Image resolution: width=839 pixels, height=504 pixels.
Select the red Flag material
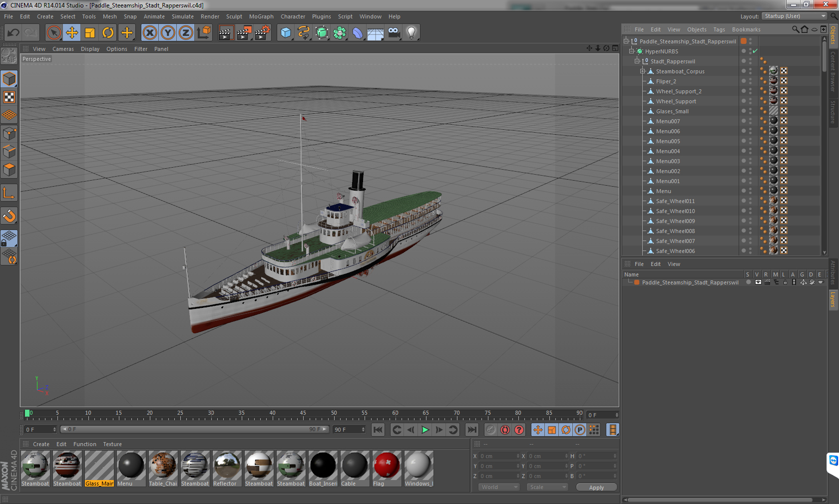pos(387,468)
